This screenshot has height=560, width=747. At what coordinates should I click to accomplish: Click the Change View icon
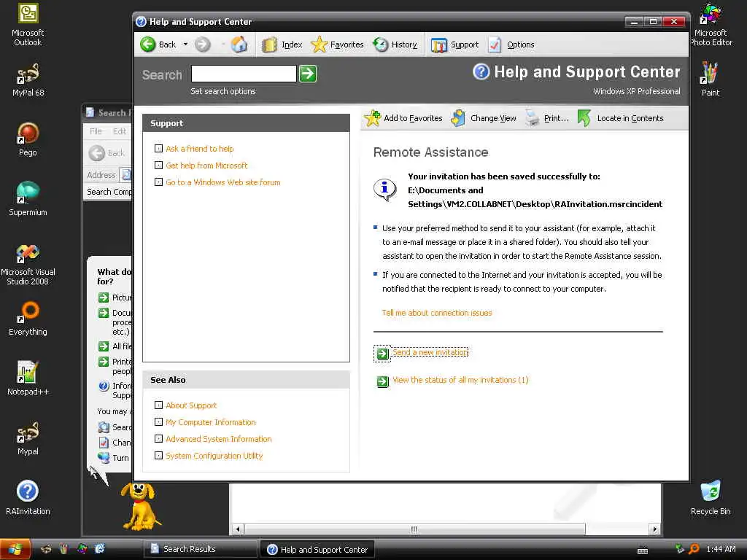coord(458,118)
